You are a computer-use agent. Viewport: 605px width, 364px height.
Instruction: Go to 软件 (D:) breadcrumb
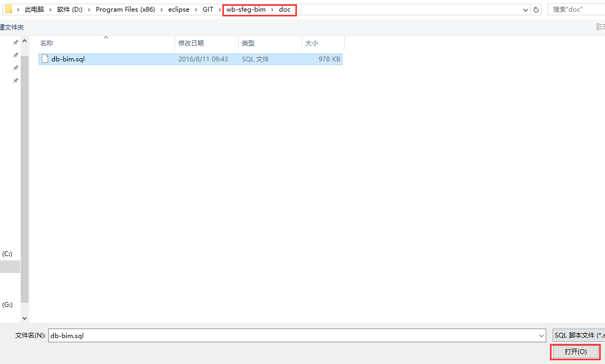coord(70,10)
